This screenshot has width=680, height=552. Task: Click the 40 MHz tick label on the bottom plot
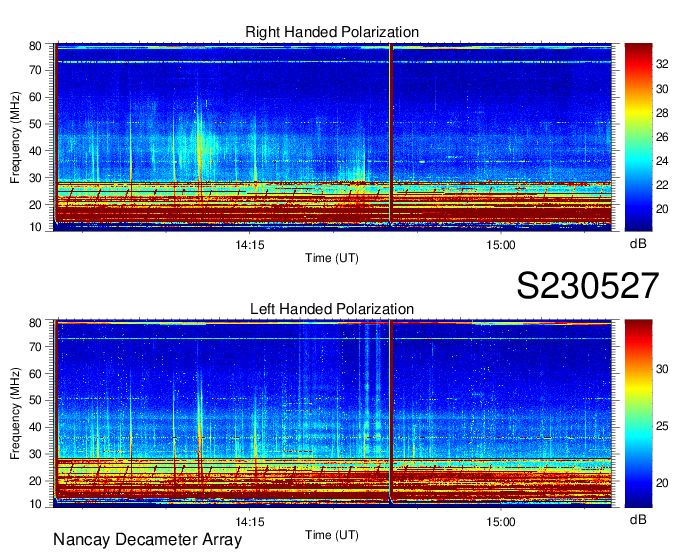tap(36, 428)
